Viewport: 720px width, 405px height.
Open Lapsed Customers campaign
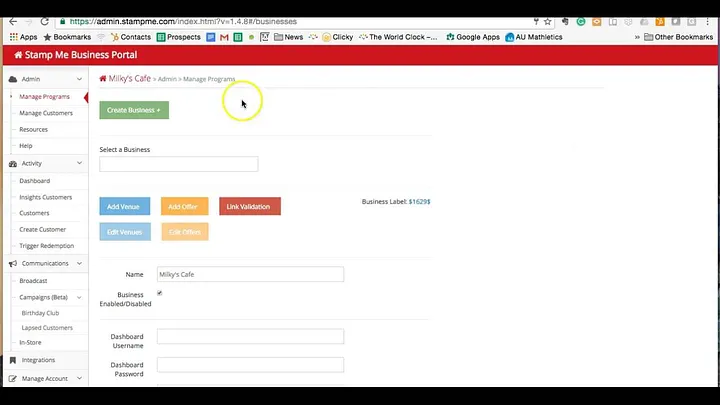[47, 328]
